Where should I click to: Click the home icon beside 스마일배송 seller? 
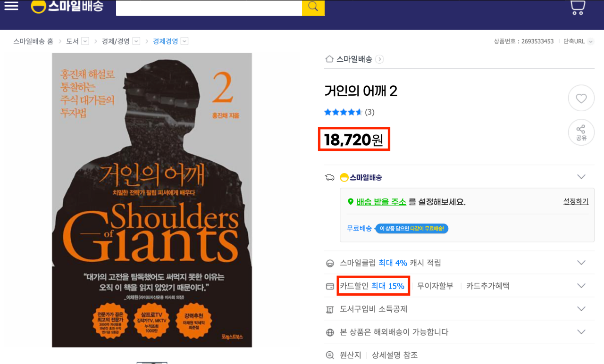[x=329, y=59]
